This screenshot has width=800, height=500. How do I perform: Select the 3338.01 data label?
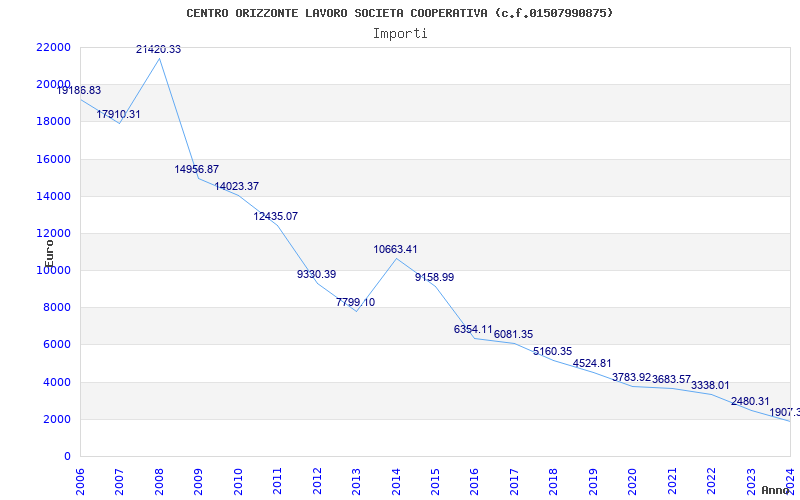pyautogui.click(x=710, y=386)
